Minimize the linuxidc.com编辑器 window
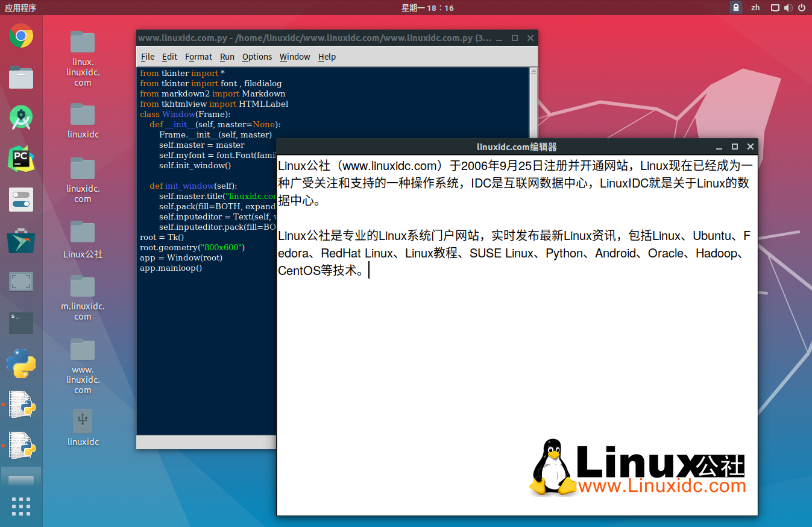Image resolution: width=812 pixels, height=527 pixels. point(719,147)
